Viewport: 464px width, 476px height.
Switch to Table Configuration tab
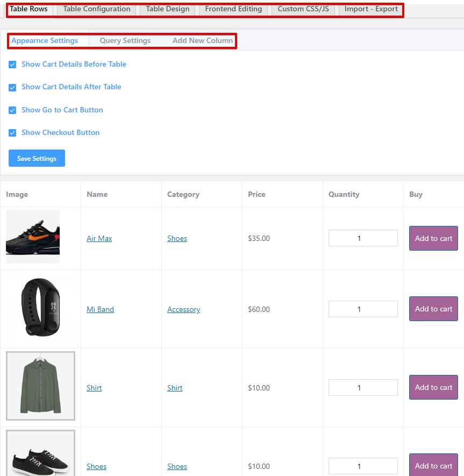pyautogui.click(x=97, y=9)
